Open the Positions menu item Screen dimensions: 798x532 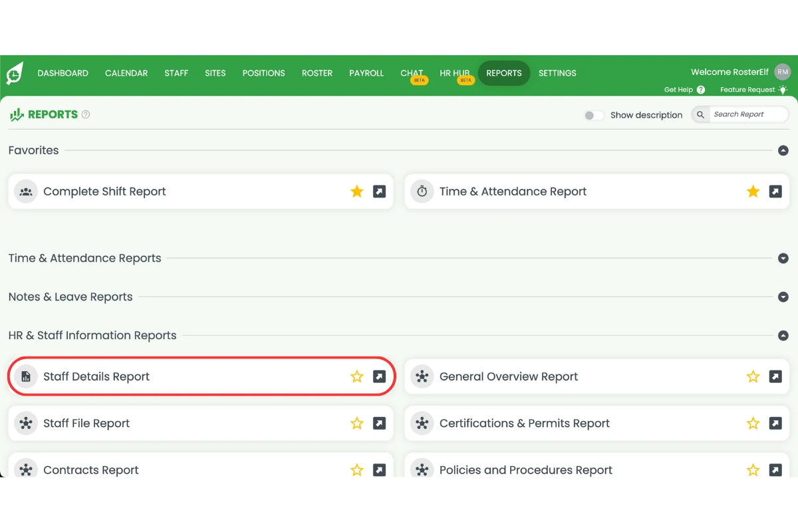click(263, 73)
